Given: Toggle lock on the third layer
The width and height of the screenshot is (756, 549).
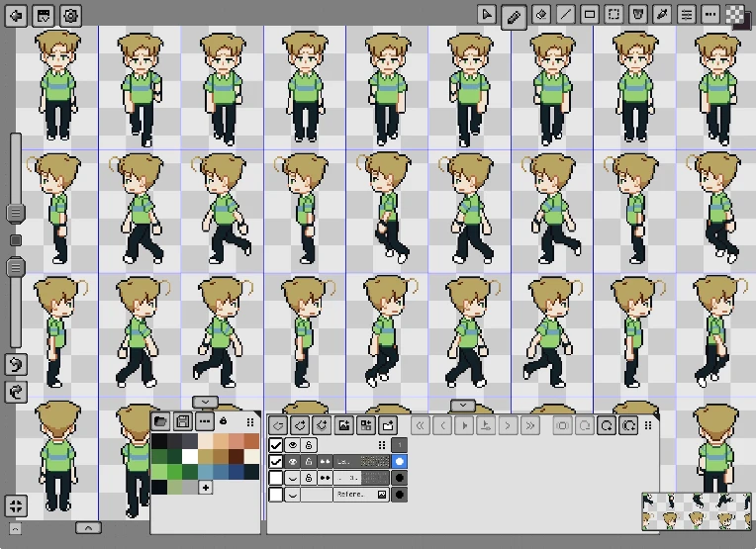Looking at the screenshot, I should pyautogui.click(x=309, y=478).
